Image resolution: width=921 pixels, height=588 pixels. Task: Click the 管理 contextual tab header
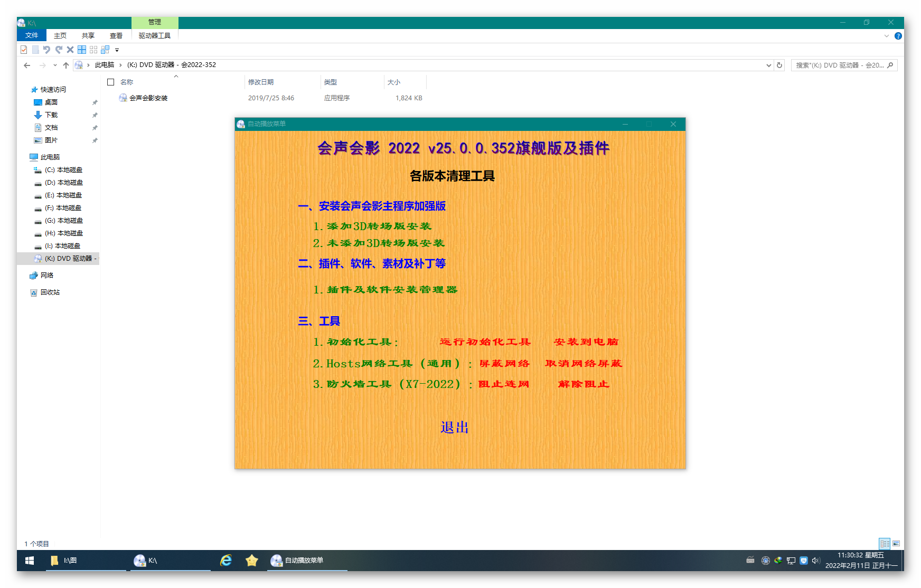pos(155,22)
